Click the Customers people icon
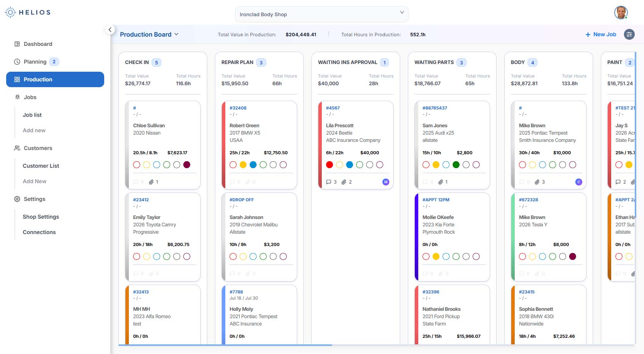The height and width of the screenshot is (354, 644). point(17,148)
